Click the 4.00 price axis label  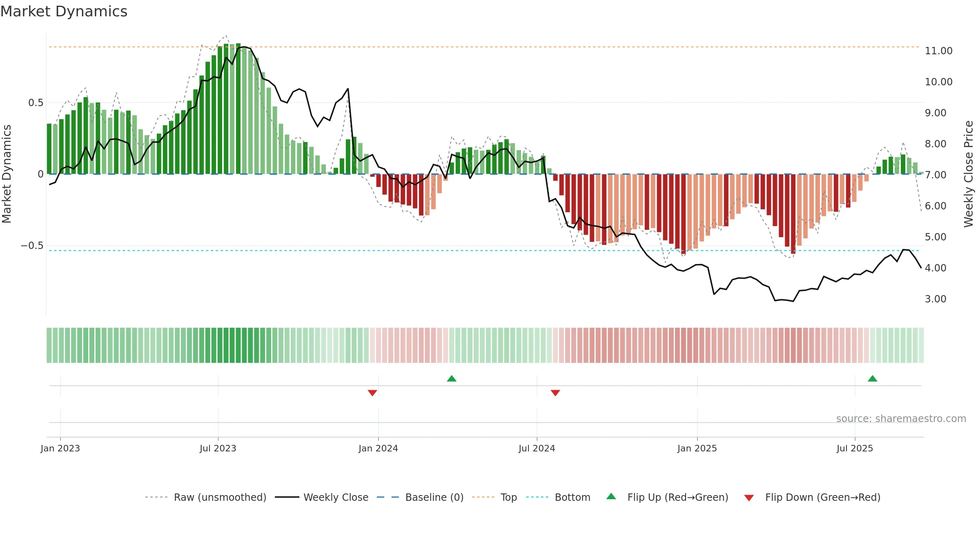[935, 268]
